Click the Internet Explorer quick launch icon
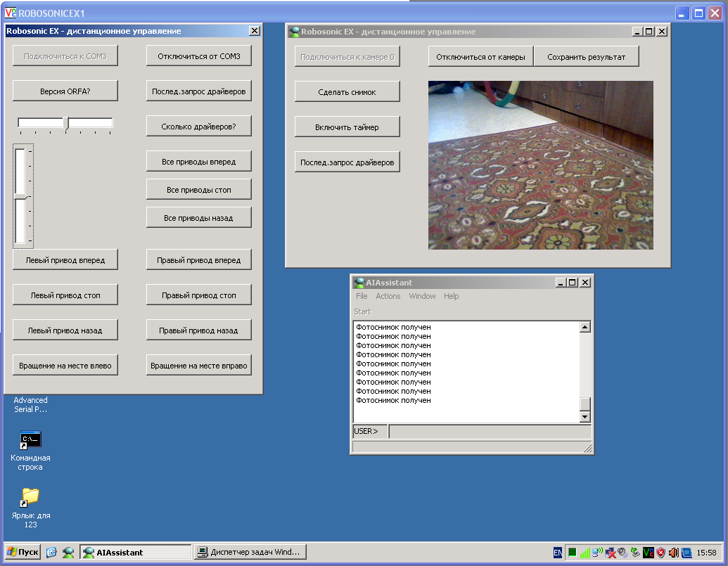This screenshot has width=728, height=566. 51,553
